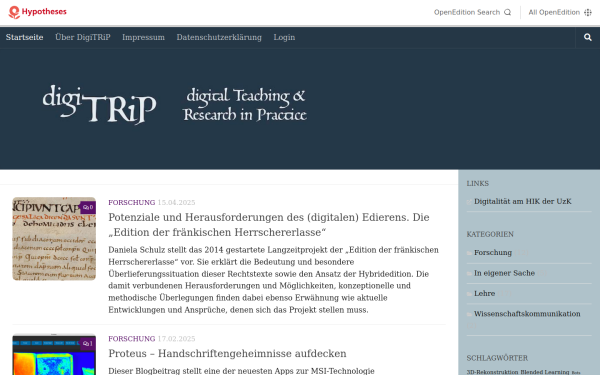Click the date 17.02.2025

click(176, 339)
